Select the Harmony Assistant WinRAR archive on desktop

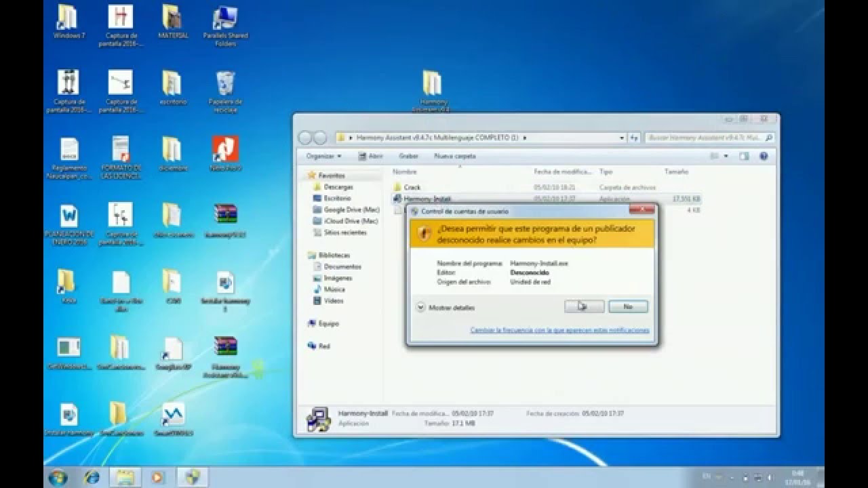[225, 357]
